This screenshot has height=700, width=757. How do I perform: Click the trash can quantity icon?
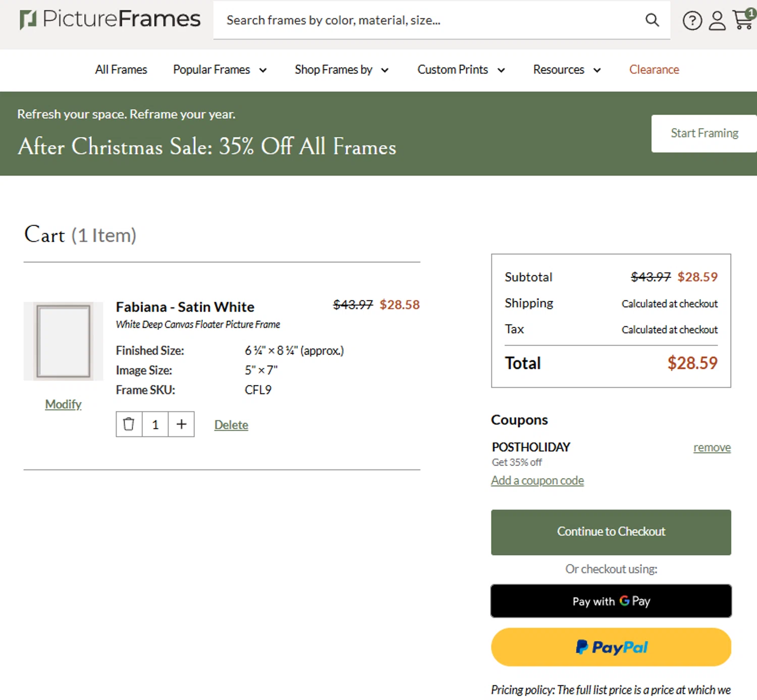(x=129, y=425)
